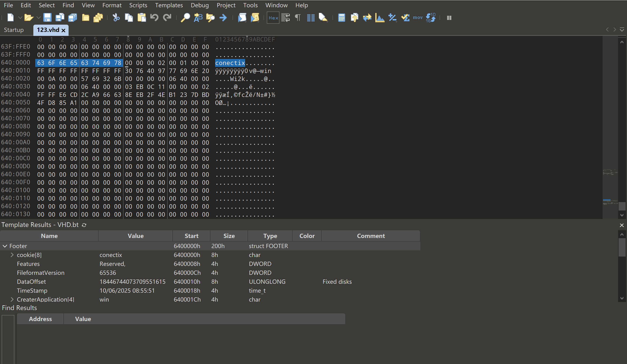Image resolution: width=627 pixels, height=364 pixels.
Task: Close the 123.vhd tab
Action: coord(63,30)
